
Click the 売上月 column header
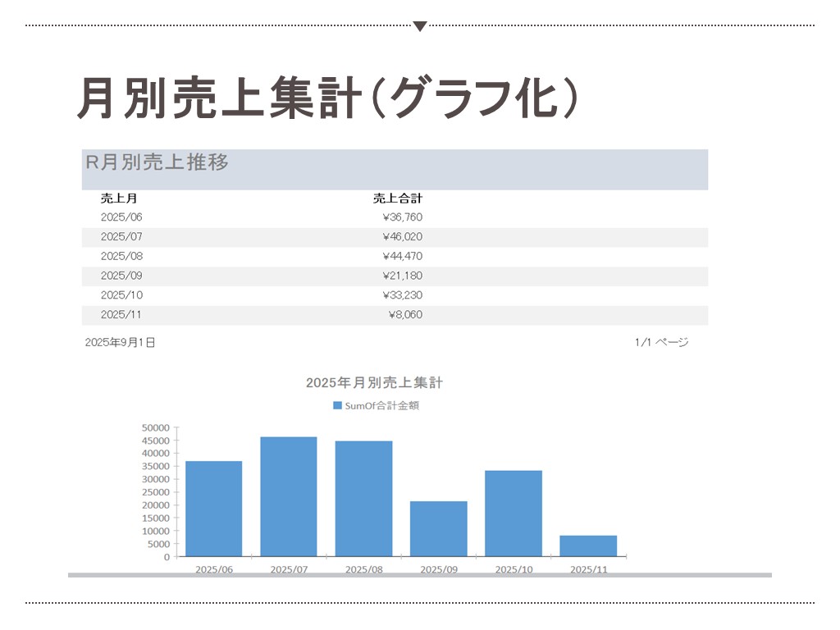pos(112,198)
